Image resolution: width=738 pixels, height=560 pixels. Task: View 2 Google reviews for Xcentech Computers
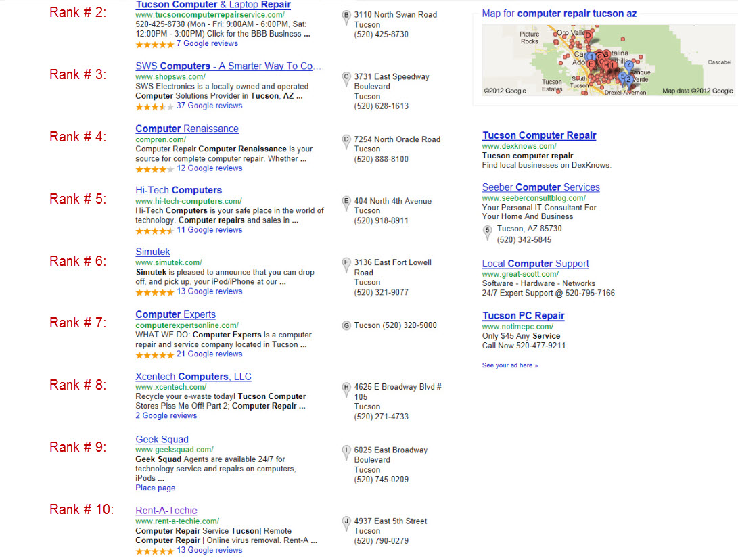[x=166, y=415]
